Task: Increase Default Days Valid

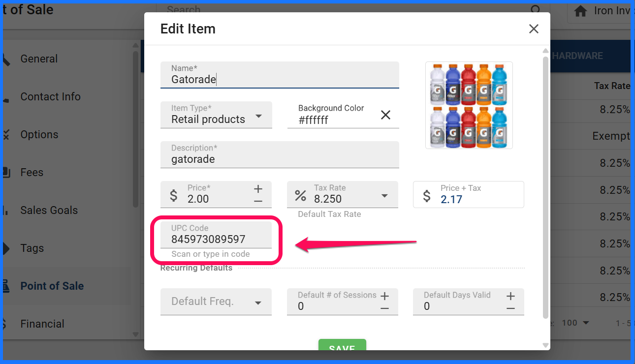Action: (510, 296)
